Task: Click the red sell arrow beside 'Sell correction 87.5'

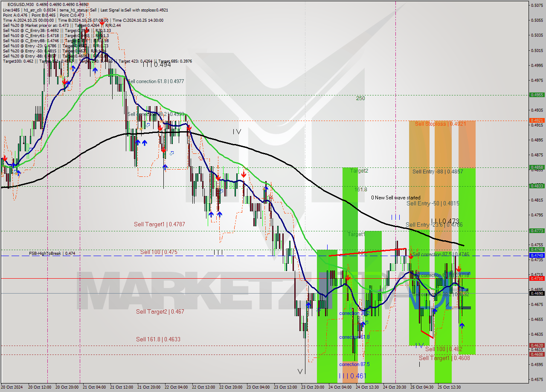Action: tap(410, 256)
